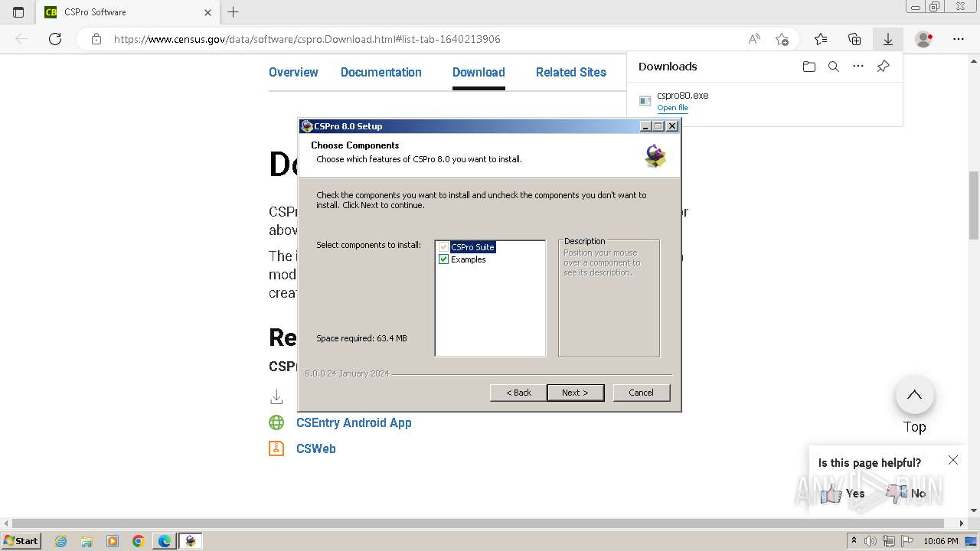Toggle the CSPro Suite component checkbox
980x551 pixels.
[443, 247]
